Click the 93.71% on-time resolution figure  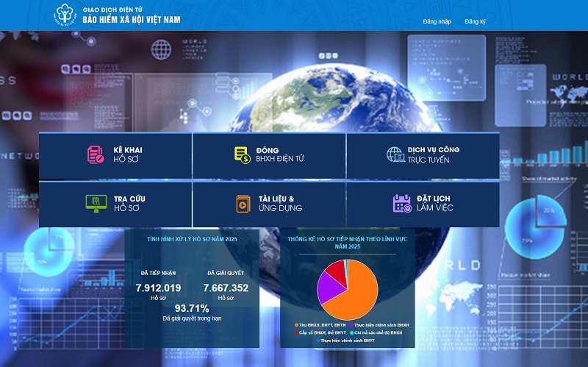[192, 307]
